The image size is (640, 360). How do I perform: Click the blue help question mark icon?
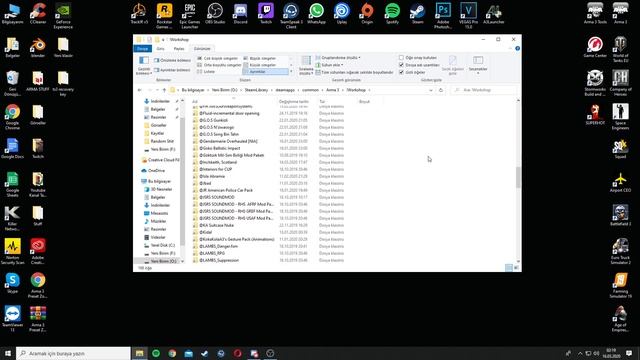point(517,49)
